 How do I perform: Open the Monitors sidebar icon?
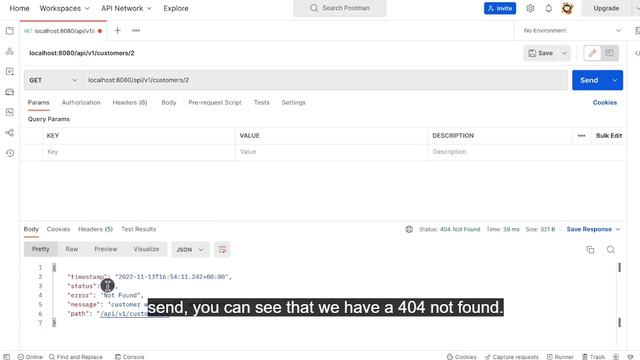click(x=10, y=112)
